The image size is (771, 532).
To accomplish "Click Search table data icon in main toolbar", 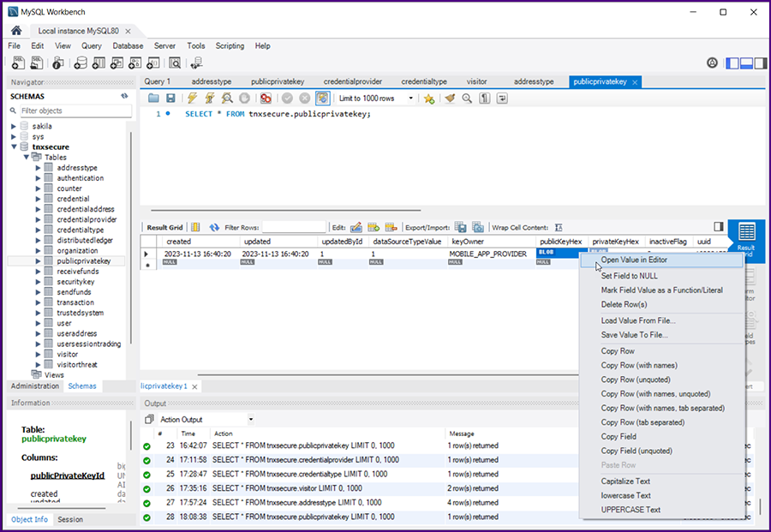I will [x=175, y=63].
